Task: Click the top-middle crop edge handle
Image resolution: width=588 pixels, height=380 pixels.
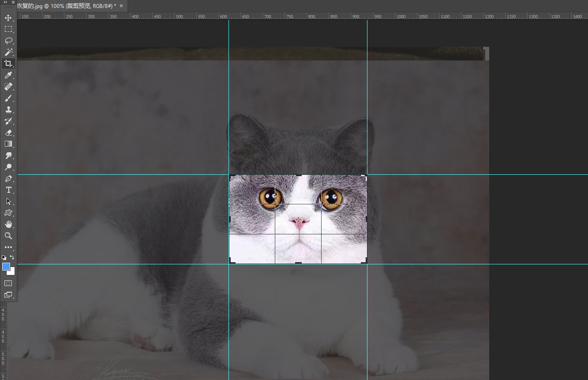Action: pos(298,176)
